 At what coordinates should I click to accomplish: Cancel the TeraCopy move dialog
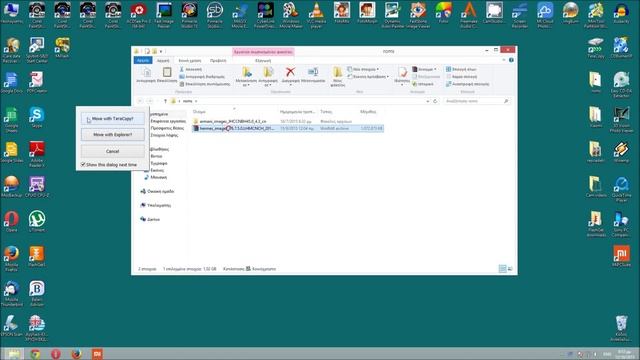(x=113, y=151)
